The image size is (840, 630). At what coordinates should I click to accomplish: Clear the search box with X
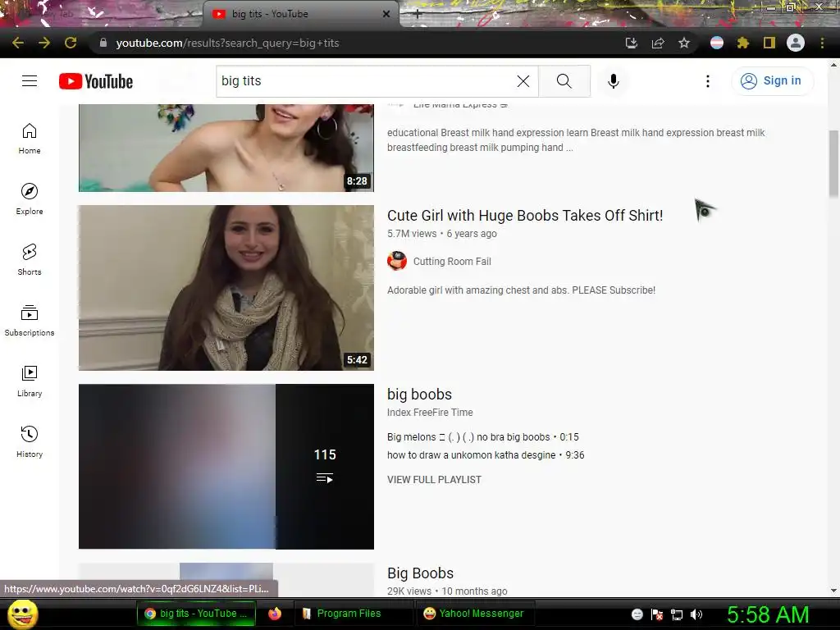coord(523,81)
